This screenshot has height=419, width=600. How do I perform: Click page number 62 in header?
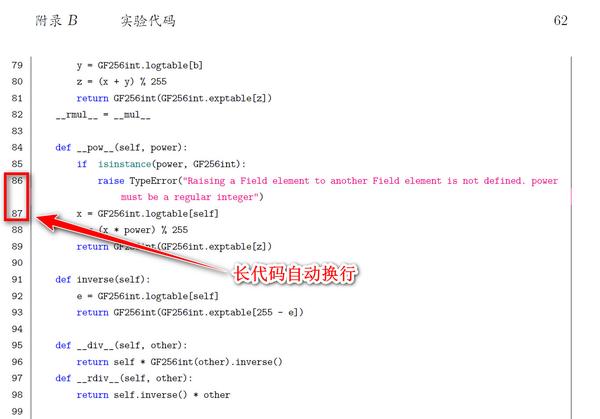pyautogui.click(x=561, y=20)
